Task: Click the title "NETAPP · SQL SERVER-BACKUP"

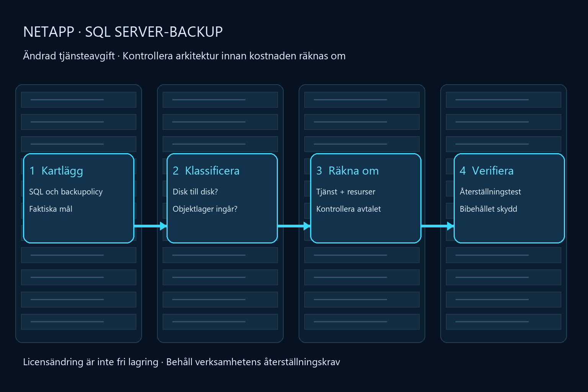Action: [x=123, y=32]
